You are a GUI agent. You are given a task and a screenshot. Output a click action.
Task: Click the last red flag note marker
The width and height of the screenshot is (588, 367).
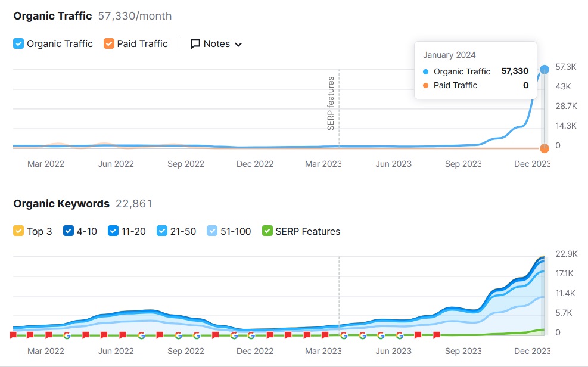pos(437,335)
